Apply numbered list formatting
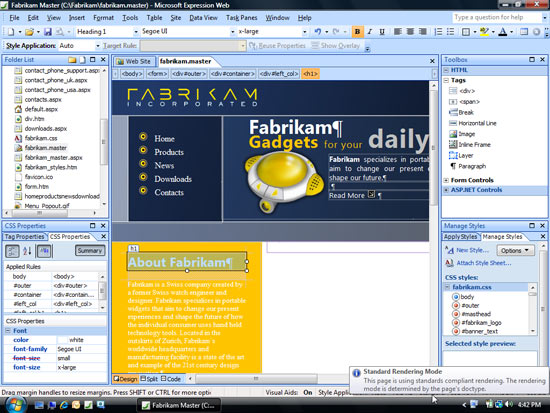Viewport: 550px width, 413px height. (x=438, y=32)
